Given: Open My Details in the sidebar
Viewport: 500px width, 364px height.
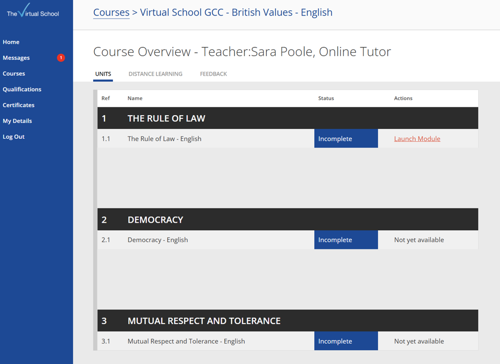Looking at the screenshot, I should pos(17,121).
